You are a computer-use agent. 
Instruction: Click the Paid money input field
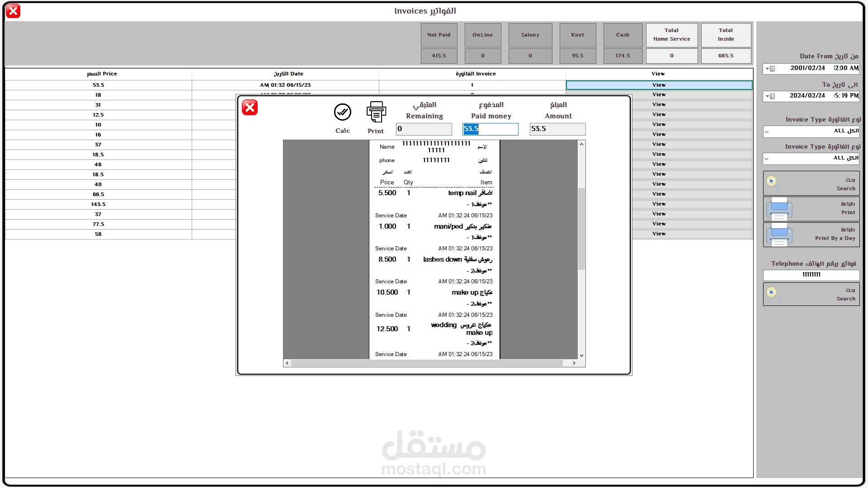click(x=490, y=129)
